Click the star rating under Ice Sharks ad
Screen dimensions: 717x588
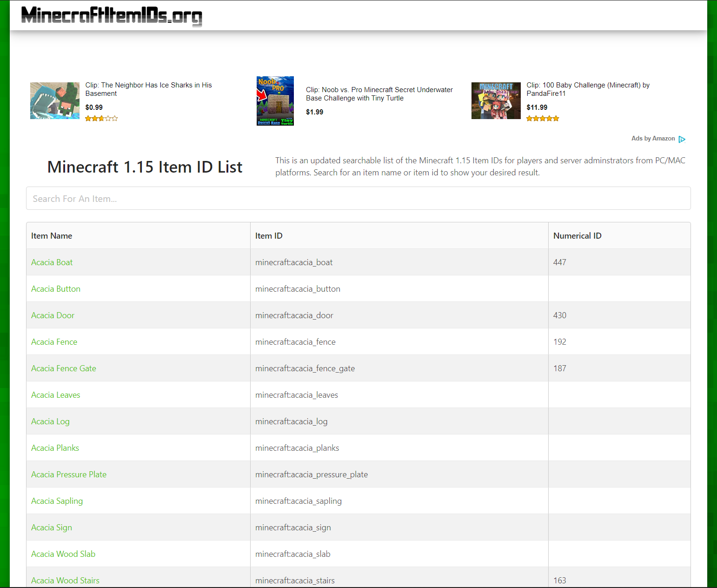[101, 119]
